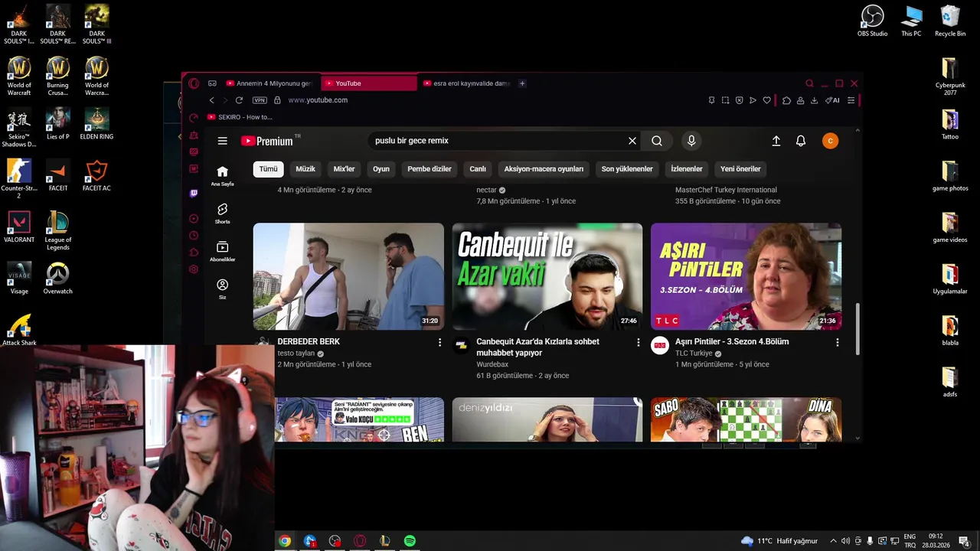
Task: Select the Yeni öneriler chip
Action: (740, 169)
